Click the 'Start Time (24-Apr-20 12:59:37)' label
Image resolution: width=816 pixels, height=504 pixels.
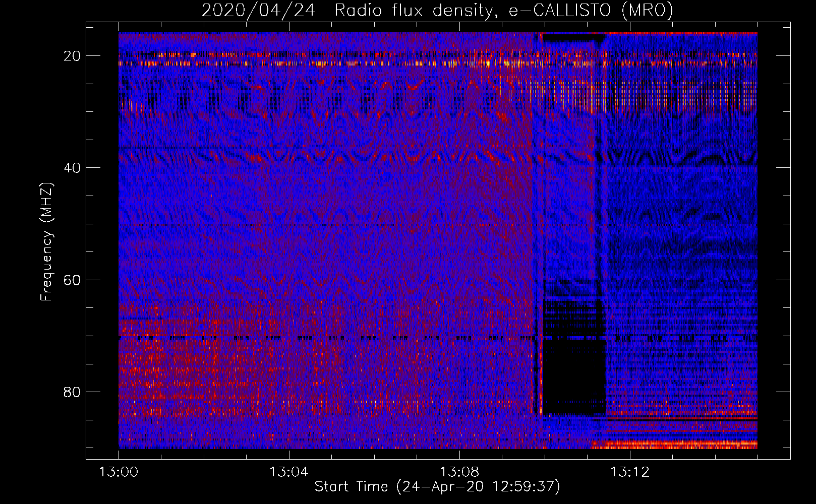[437, 487]
